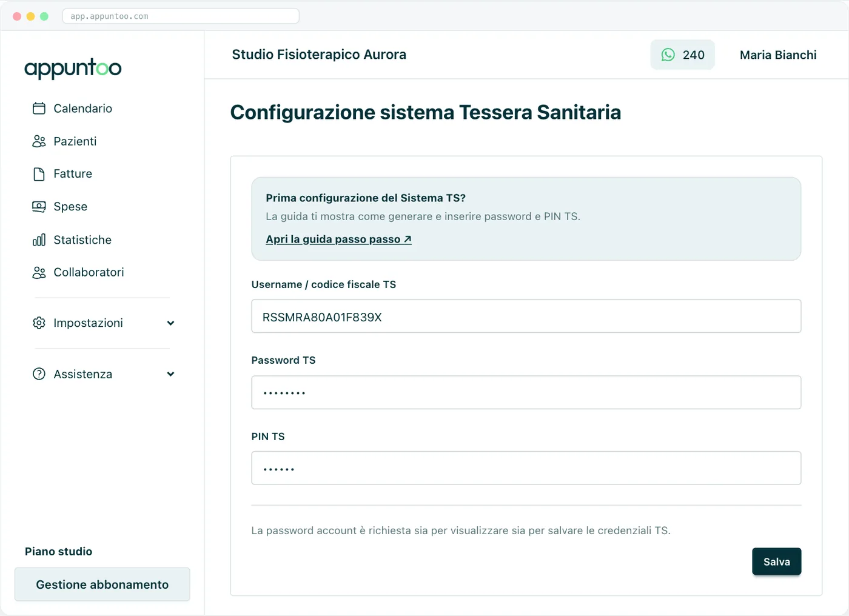
Task: Click Configurazione sistema Tessera Sanitaria heading
Action: 426,112
